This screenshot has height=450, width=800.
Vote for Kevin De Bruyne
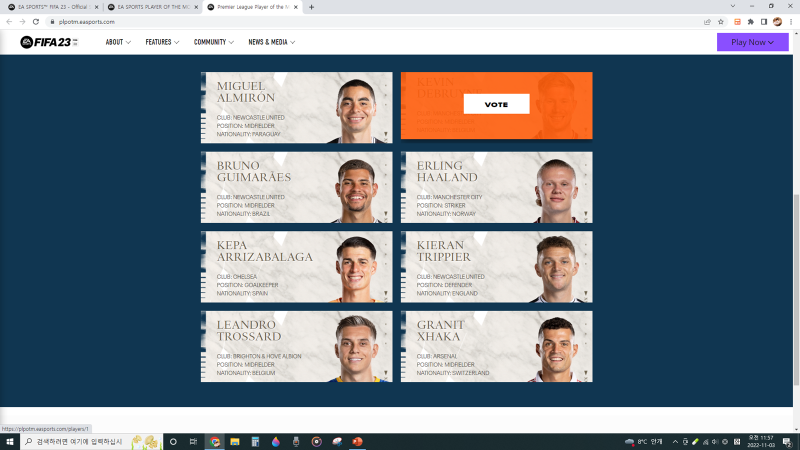pyautogui.click(x=496, y=105)
